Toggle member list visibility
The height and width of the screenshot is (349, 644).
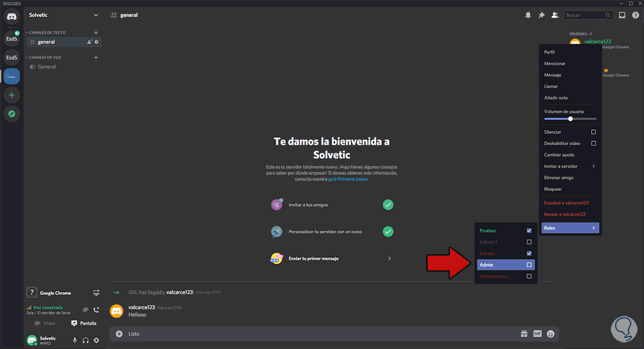[x=555, y=15]
